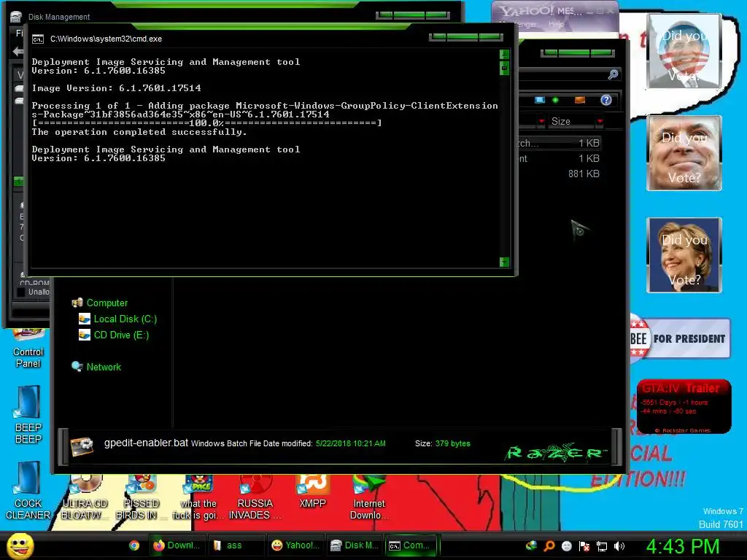
Task: Click the orange preview pane icon in Explorer
Action: [580, 100]
